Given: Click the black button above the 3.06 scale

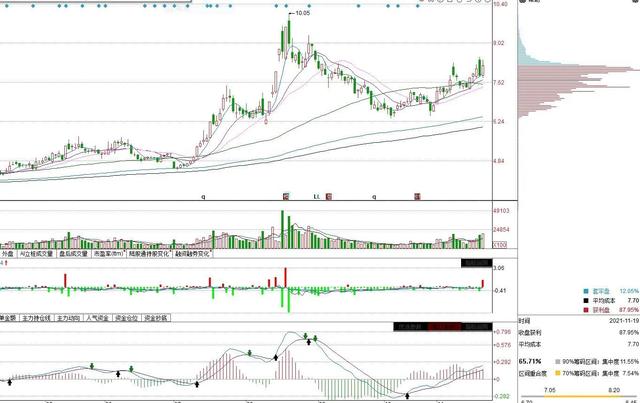Looking at the screenshot, I should (477, 263).
